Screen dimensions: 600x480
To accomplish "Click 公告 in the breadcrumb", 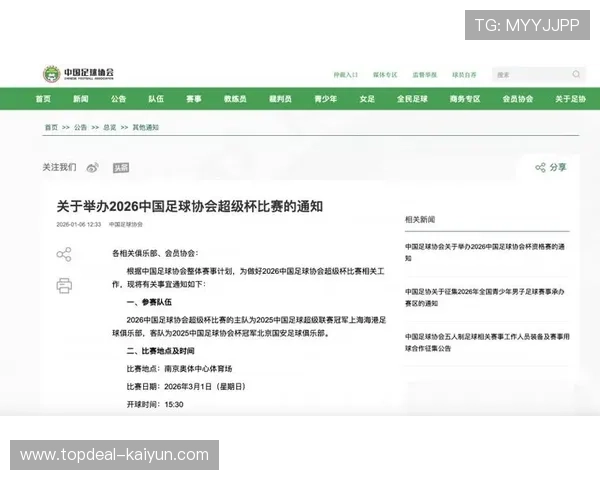I will [x=80, y=127].
